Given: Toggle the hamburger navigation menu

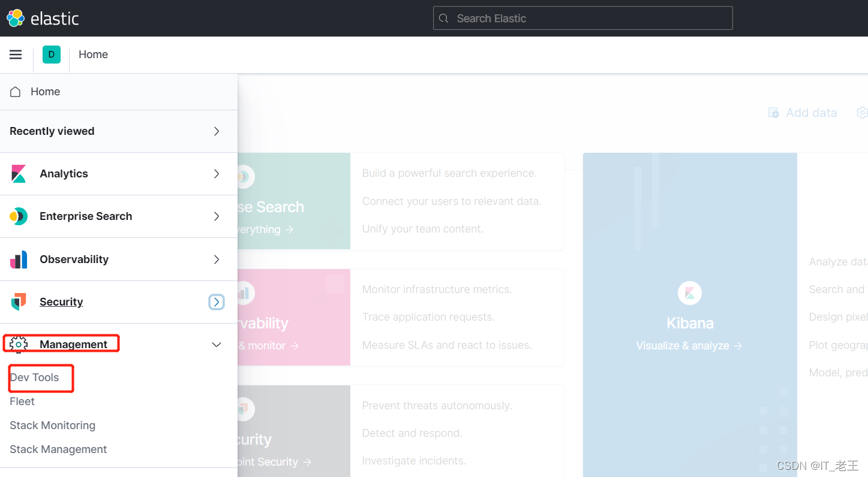Looking at the screenshot, I should 16,55.
